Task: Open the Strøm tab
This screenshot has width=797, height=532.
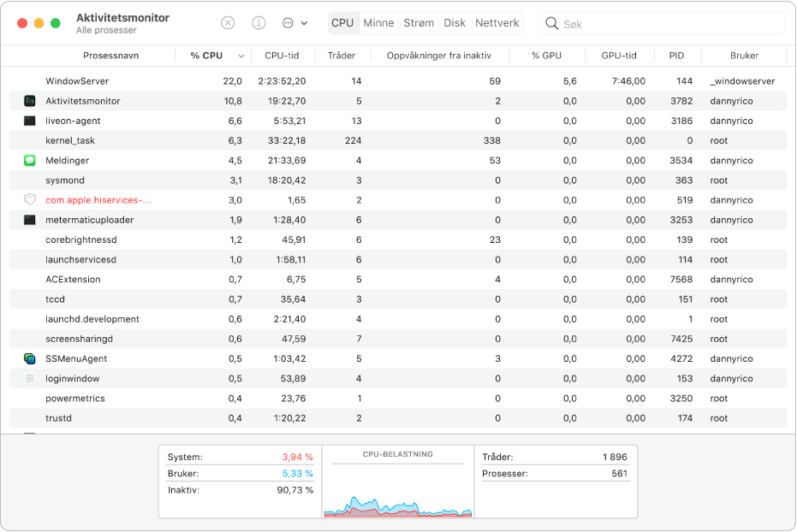Action: click(x=419, y=23)
